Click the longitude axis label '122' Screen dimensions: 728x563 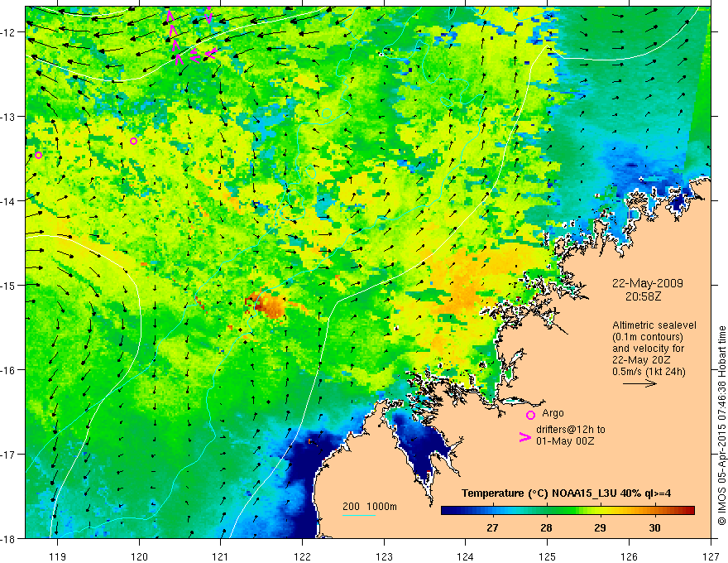point(302,556)
